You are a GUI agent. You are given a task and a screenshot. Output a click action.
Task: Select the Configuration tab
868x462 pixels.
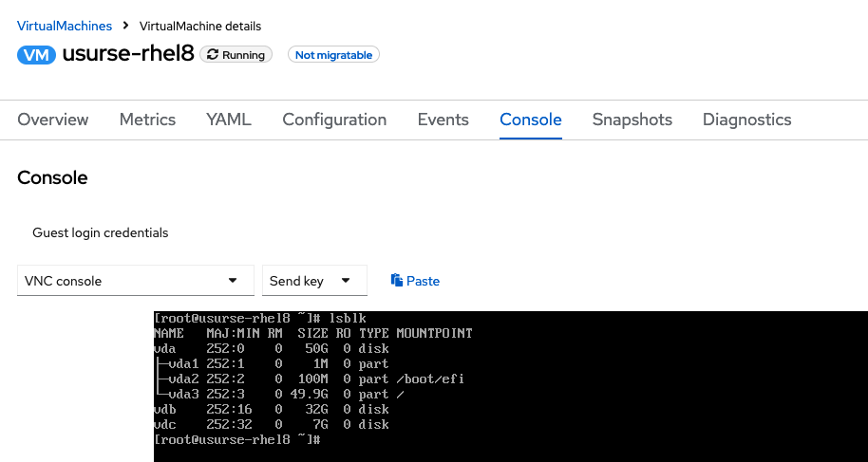click(x=334, y=120)
